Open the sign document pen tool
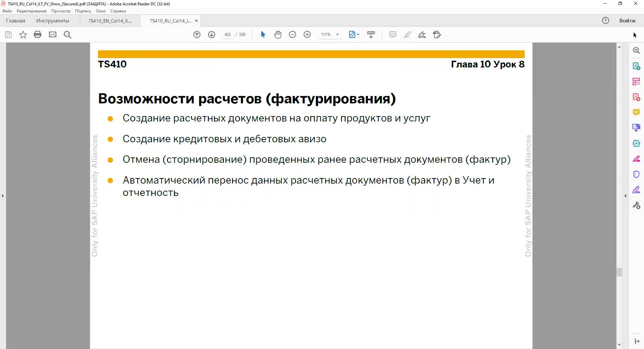 [422, 35]
